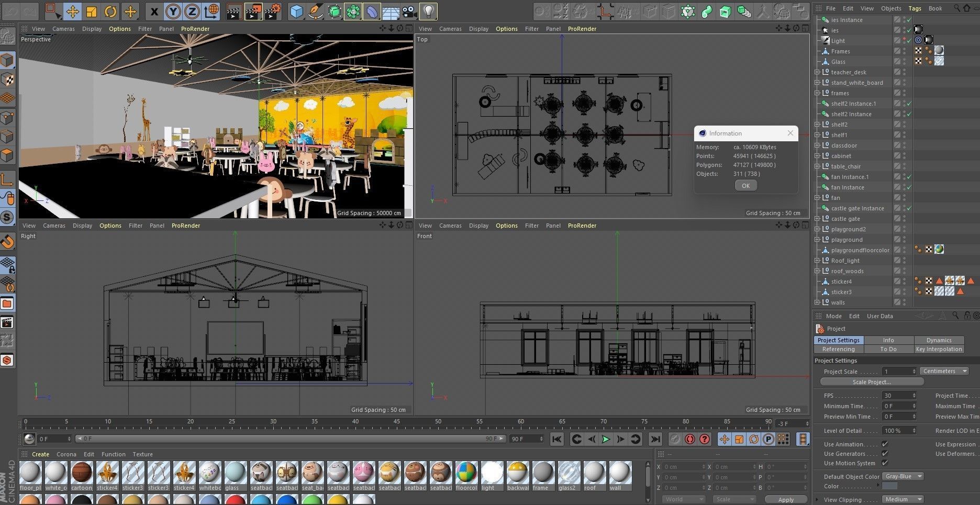Expand the table_chair object group
Screen dimensions: 980x505
(817, 166)
